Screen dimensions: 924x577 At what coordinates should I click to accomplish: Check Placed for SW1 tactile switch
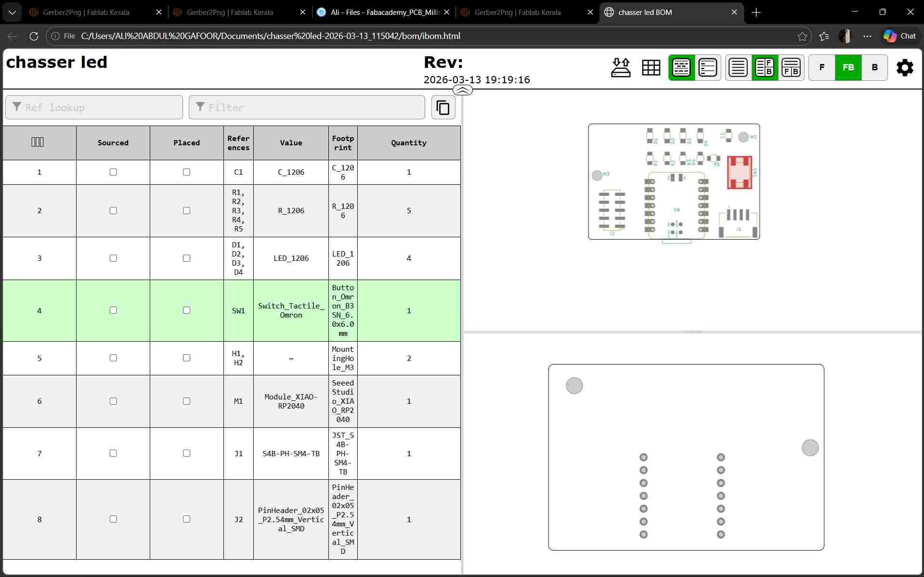186,310
